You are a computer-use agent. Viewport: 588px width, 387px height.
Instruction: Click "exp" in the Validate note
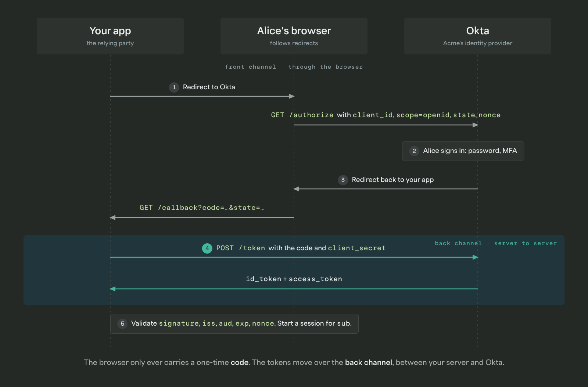(242, 323)
